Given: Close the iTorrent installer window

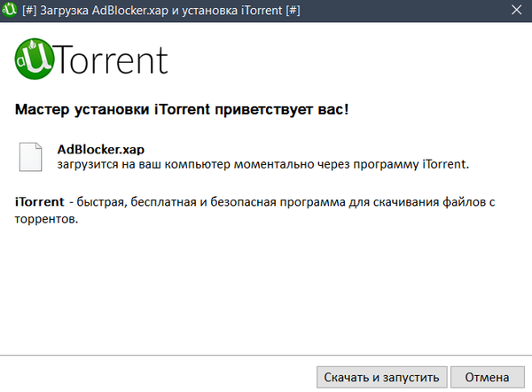Looking at the screenshot, I should (516, 10).
